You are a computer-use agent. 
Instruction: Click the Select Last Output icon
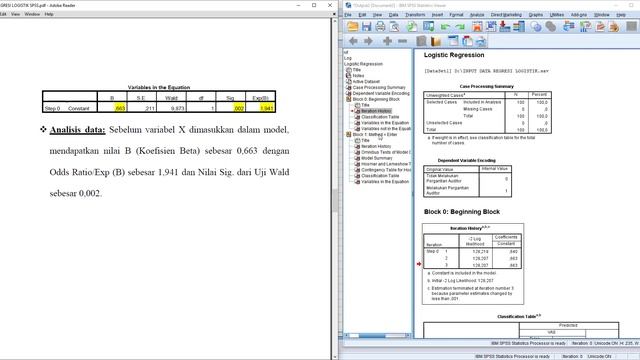point(568,27)
